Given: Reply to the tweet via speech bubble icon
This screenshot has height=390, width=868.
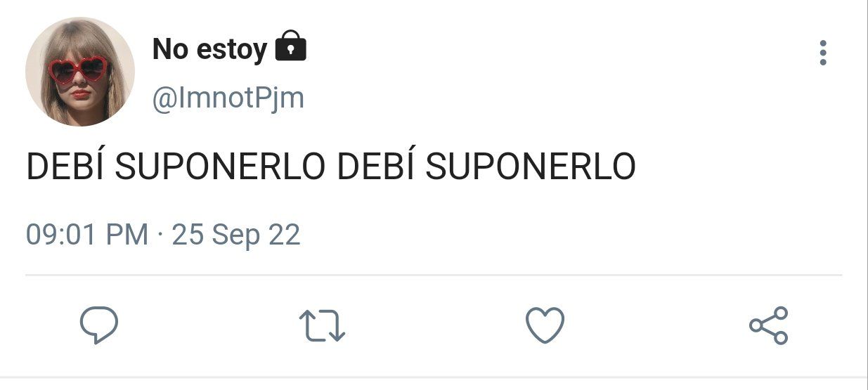Looking at the screenshot, I should (98, 325).
